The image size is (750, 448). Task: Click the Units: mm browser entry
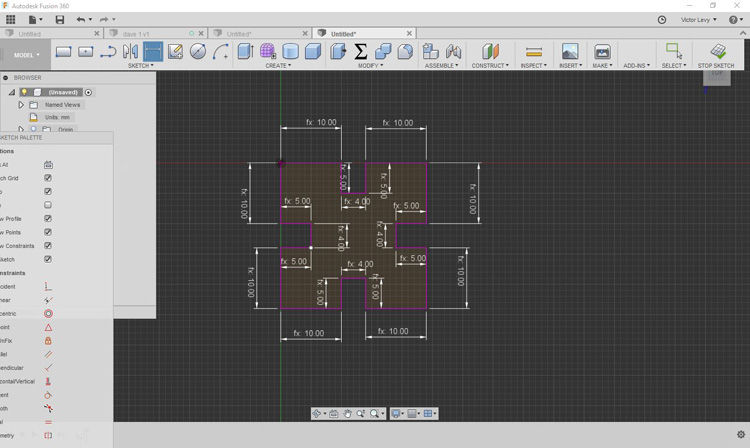57,117
